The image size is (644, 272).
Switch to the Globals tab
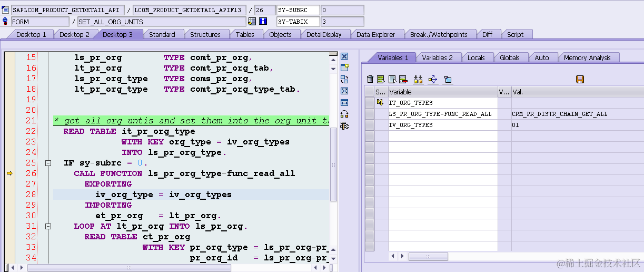point(509,57)
